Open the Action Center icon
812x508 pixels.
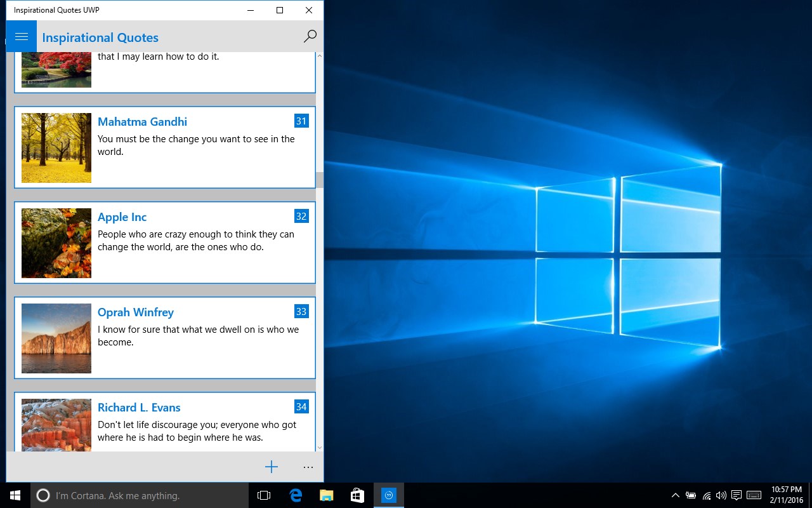click(737, 495)
